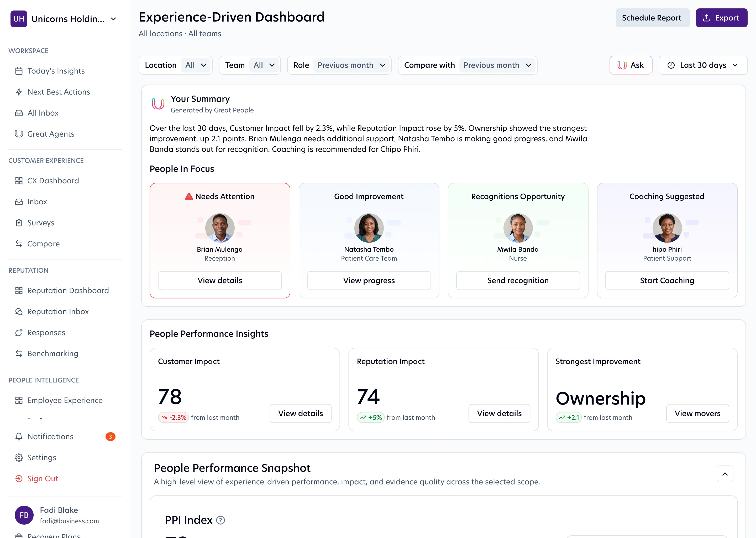Click the UH workspace logo badge
756x538 pixels.
pyautogui.click(x=19, y=19)
